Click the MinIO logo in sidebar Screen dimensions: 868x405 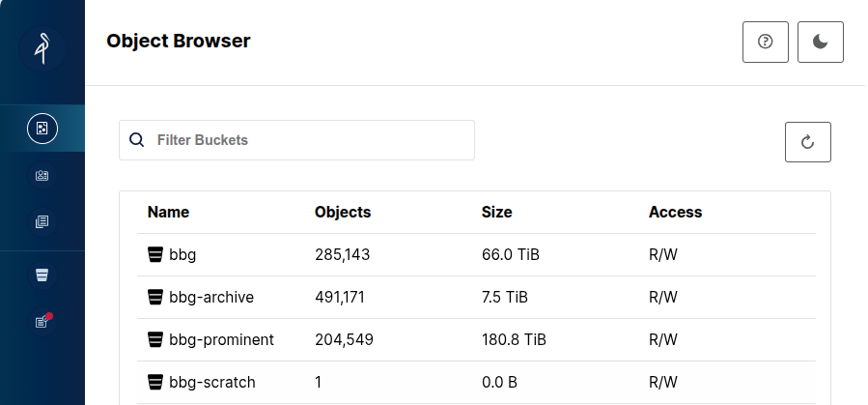[x=42, y=48]
